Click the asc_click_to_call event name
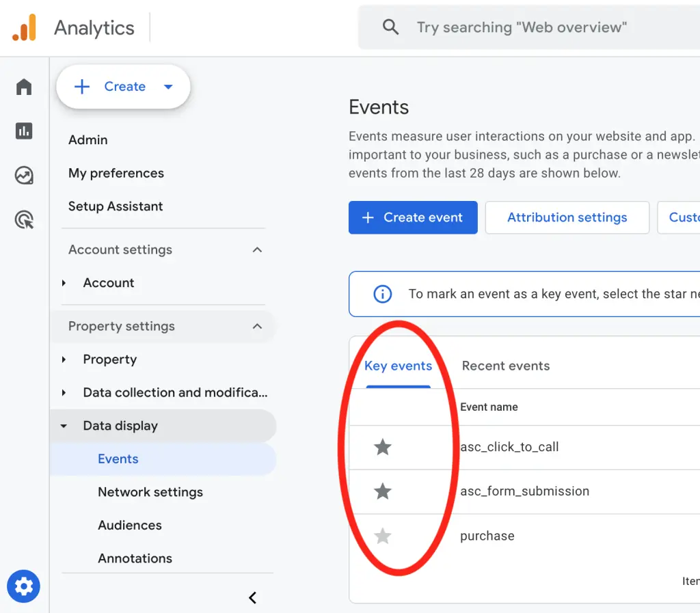 point(509,446)
